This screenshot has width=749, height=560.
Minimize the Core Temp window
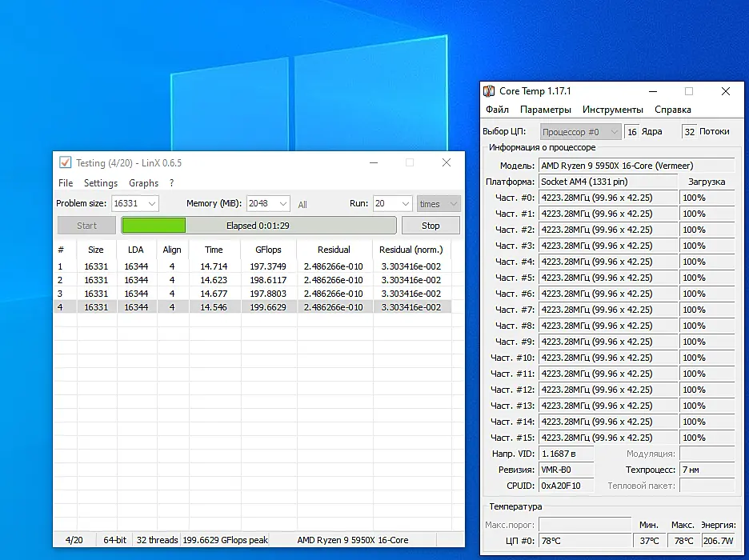pyautogui.click(x=653, y=91)
